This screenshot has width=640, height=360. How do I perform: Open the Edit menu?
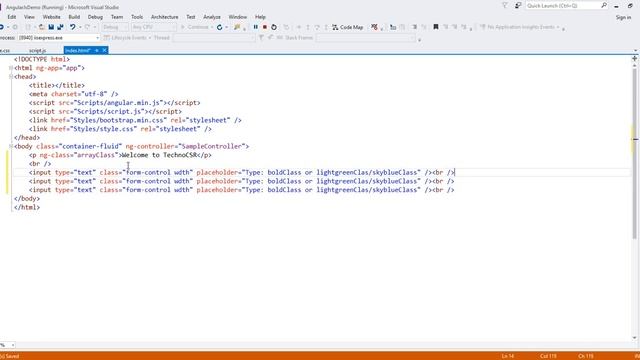pos(12,17)
